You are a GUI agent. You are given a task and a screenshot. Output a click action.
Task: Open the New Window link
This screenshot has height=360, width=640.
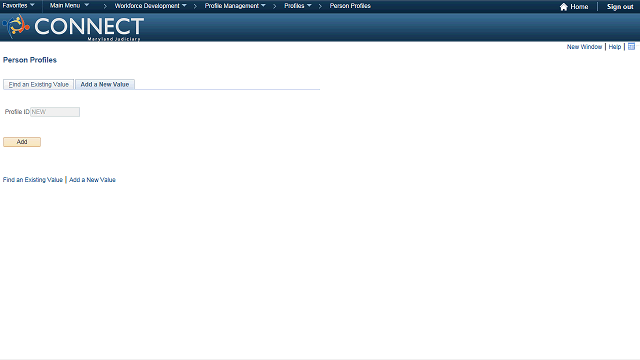click(x=584, y=47)
